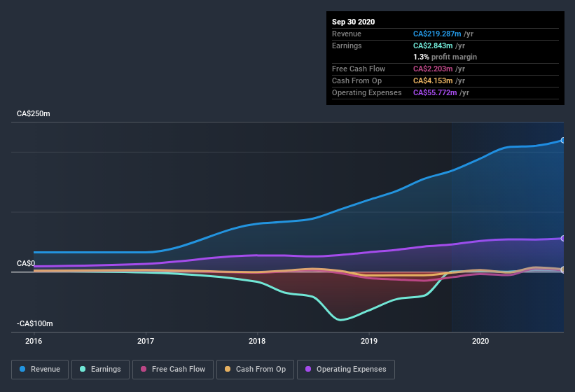Click the 2018 x-axis label

coord(257,341)
